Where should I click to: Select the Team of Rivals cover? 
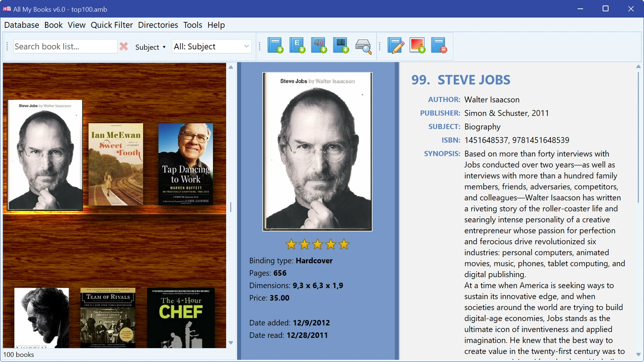pos(108,318)
